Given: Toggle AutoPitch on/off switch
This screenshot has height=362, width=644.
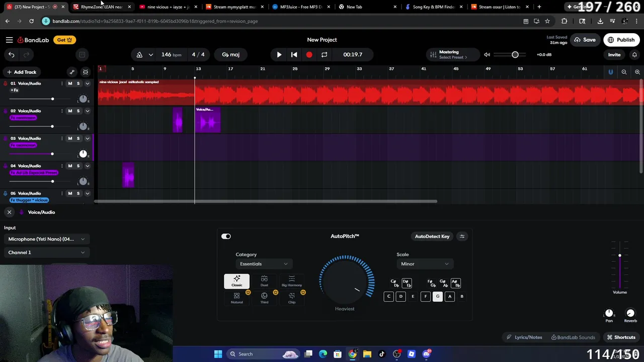Looking at the screenshot, I should point(226,236).
